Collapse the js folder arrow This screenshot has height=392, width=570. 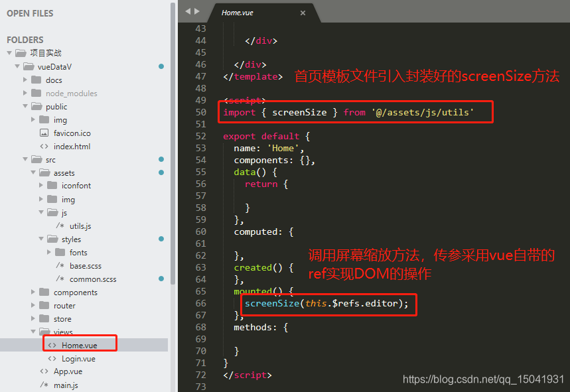[x=41, y=212]
